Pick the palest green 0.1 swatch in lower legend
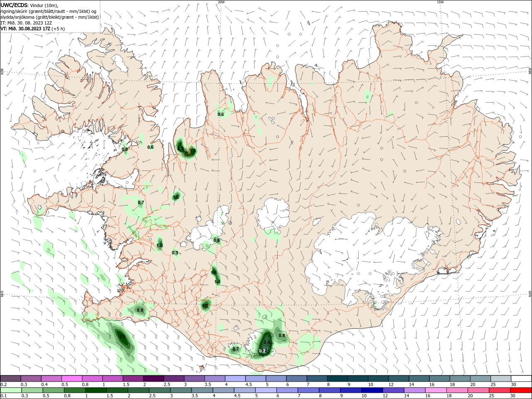The width and height of the screenshot is (532, 399). pos(11,390)
